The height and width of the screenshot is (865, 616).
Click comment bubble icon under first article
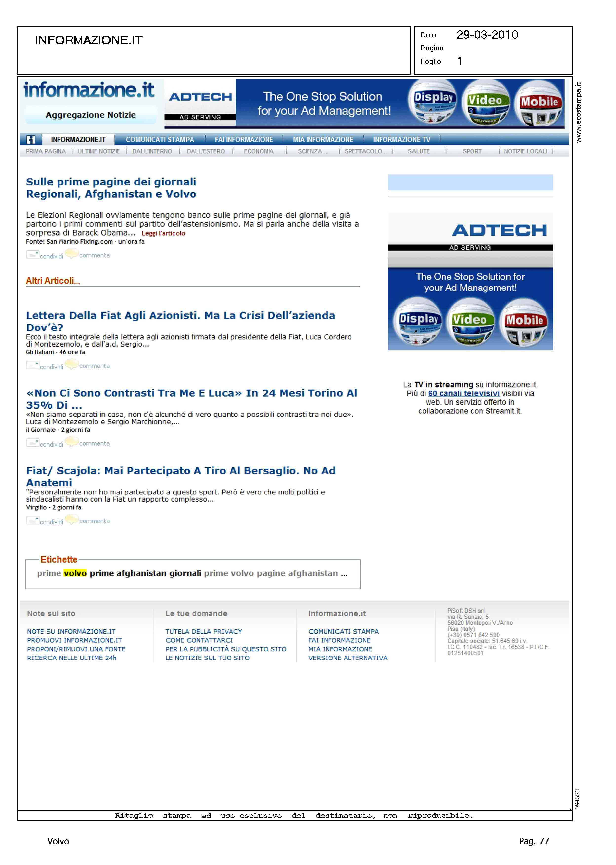pyautogui.click(x=72, y=253)
